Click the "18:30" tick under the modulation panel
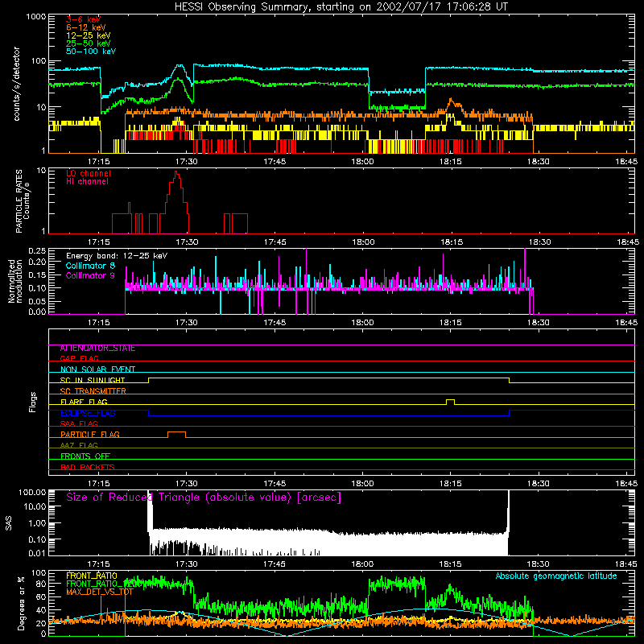The width and height of the screenshot is (644, 644). click(539, 323)
